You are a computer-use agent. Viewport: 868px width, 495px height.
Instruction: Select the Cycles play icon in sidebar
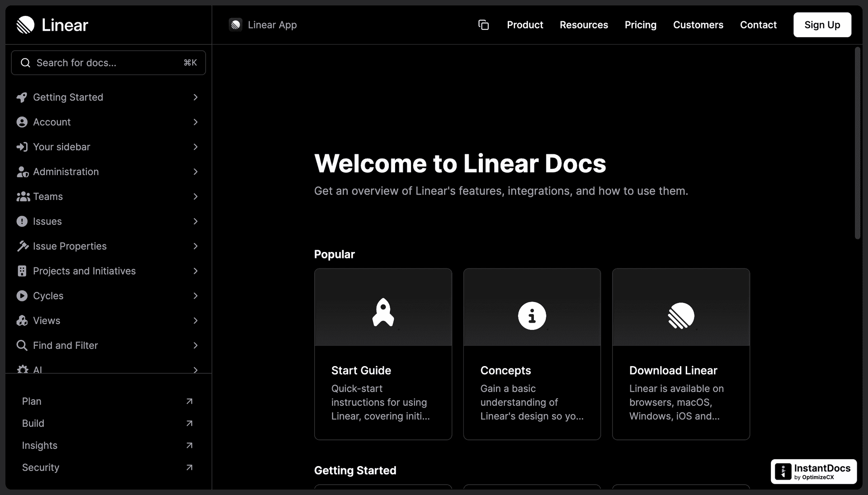(23, 296)
